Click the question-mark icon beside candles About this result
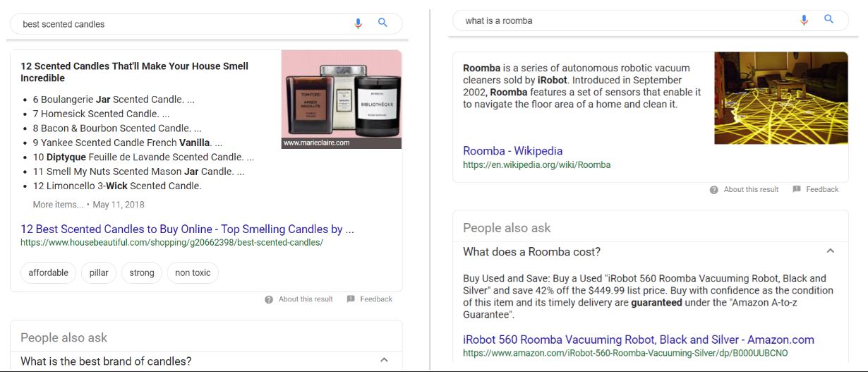Viewport: 868px width, 372px height. tap(269, 299)
